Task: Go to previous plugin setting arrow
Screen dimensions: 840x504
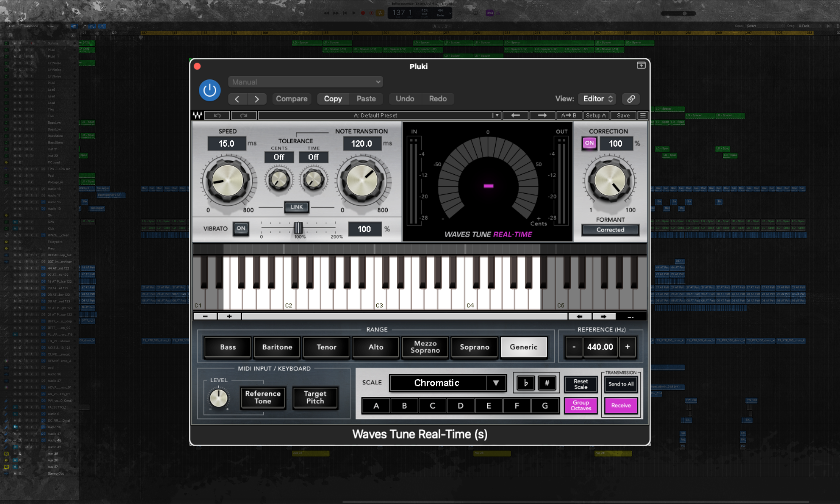Action: pyautogui.click(x=237, y=99)
